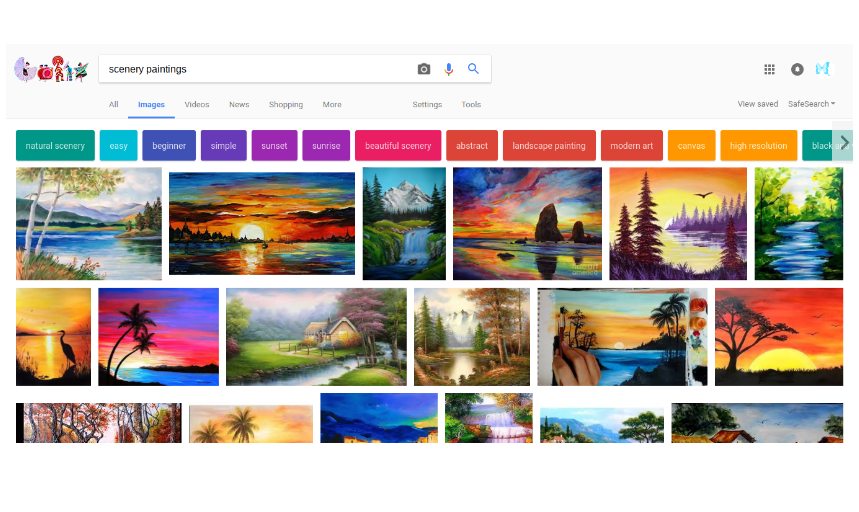
Task: Open the cottage by the river painting
Action: (x=316, y=337)
